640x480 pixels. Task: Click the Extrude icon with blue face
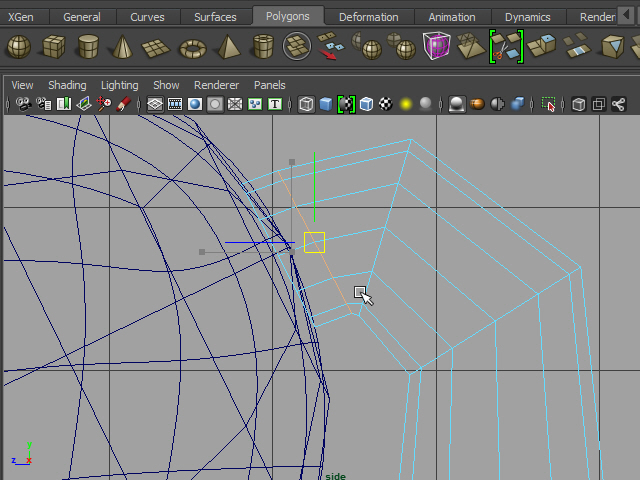click(542, 46)
